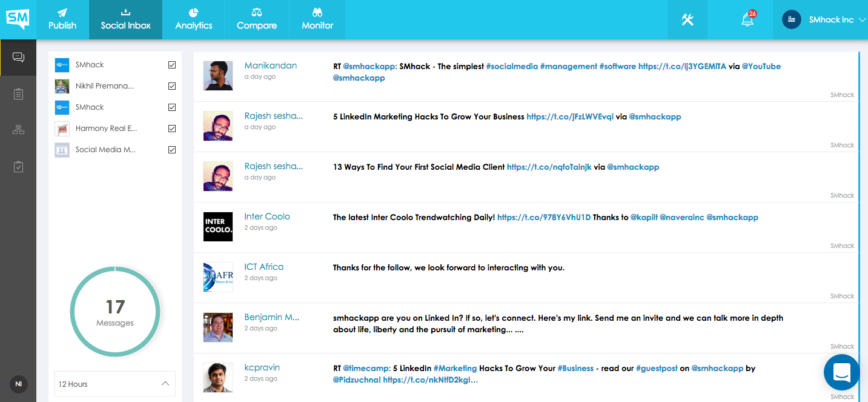Viewport: 868px width, 402px height.
Task: Open the Publish tab
Action: (x=62, y=19)
